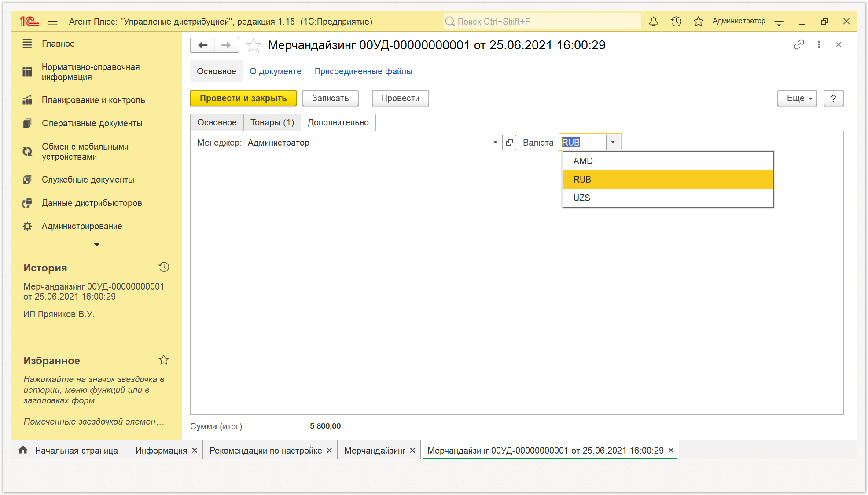
Task: Expand sections panel down arrow
Action: [97, 244]
